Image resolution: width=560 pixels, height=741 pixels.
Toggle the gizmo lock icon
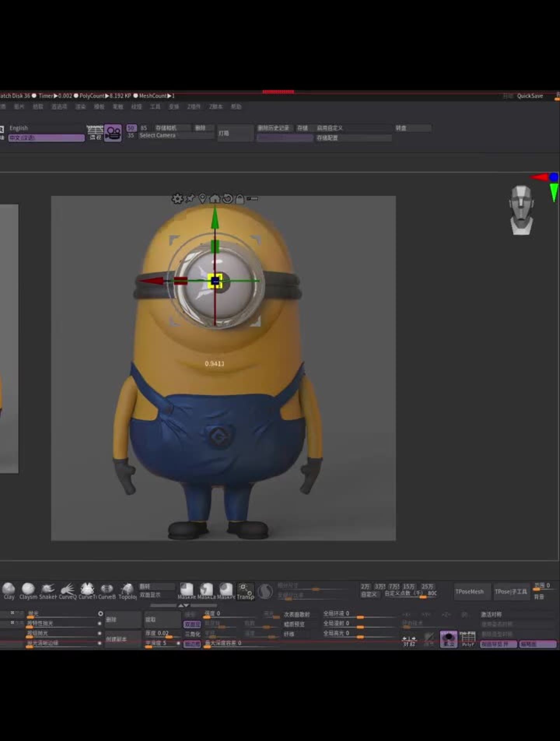[x=240, y=199]
